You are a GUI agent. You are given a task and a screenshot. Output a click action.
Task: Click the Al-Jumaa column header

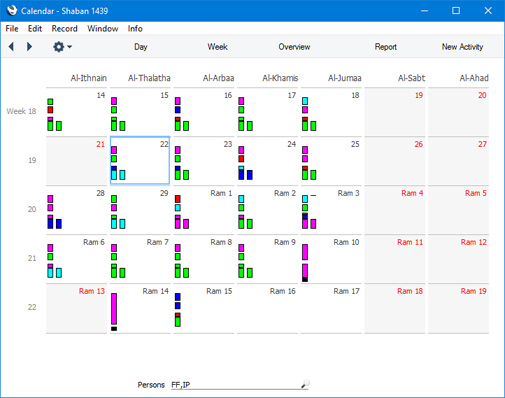click(345, 78)
